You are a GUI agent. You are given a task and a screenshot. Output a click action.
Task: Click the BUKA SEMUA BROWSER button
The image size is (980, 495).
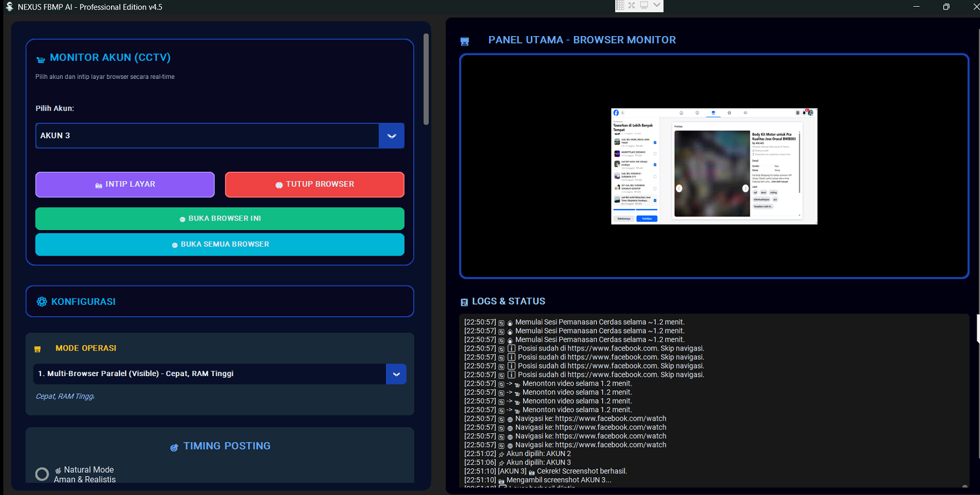click(x=220, y=244)
